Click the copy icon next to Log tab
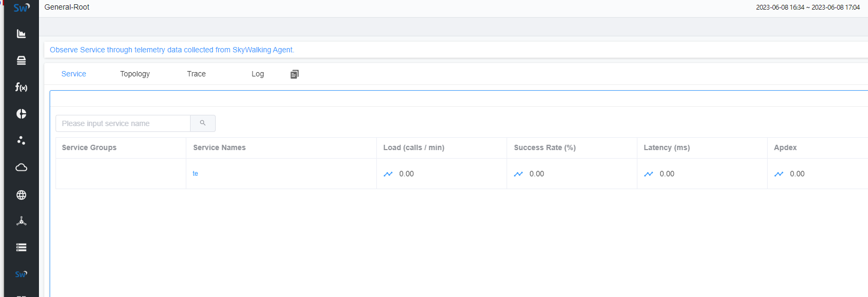The width and height of the screenshot is (868, 297). tap(295, 74)
